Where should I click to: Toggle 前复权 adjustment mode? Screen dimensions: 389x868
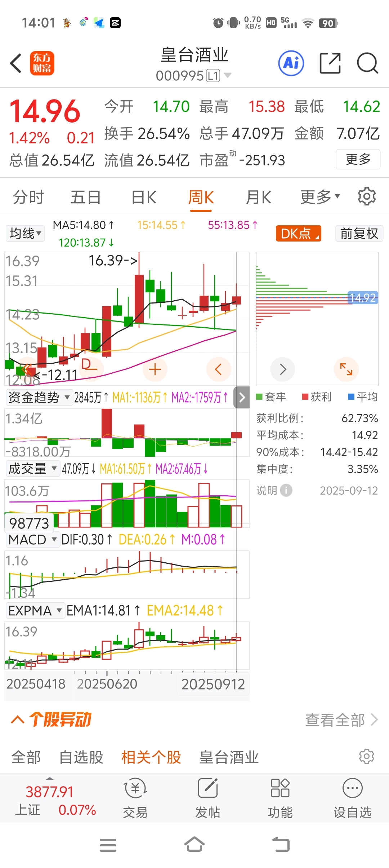coord(359,233)
